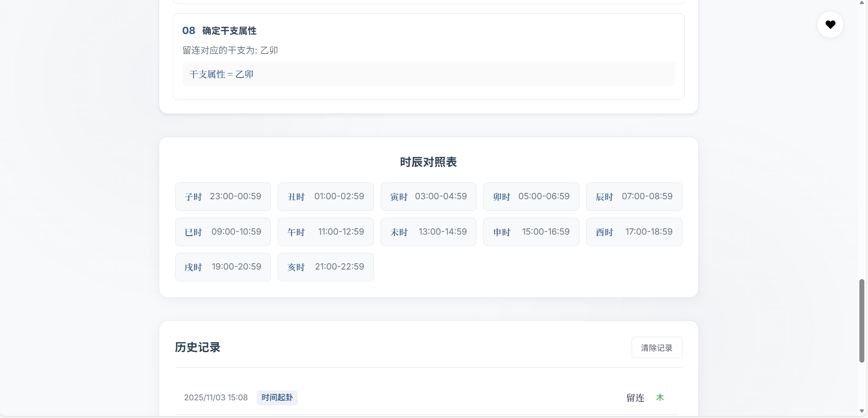Select the 子时 23:00-00:59 card
The image size is (868, 418).
pos(223,197)
